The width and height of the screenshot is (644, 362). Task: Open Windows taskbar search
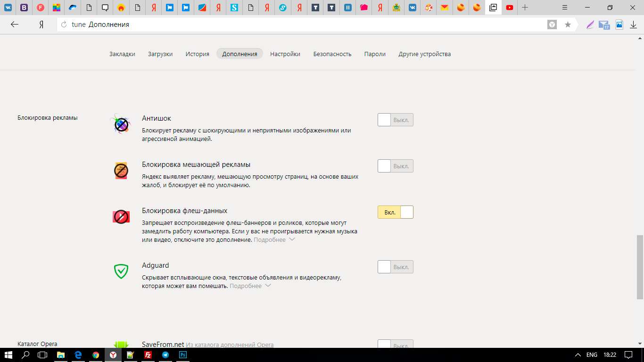click(26, 355)
